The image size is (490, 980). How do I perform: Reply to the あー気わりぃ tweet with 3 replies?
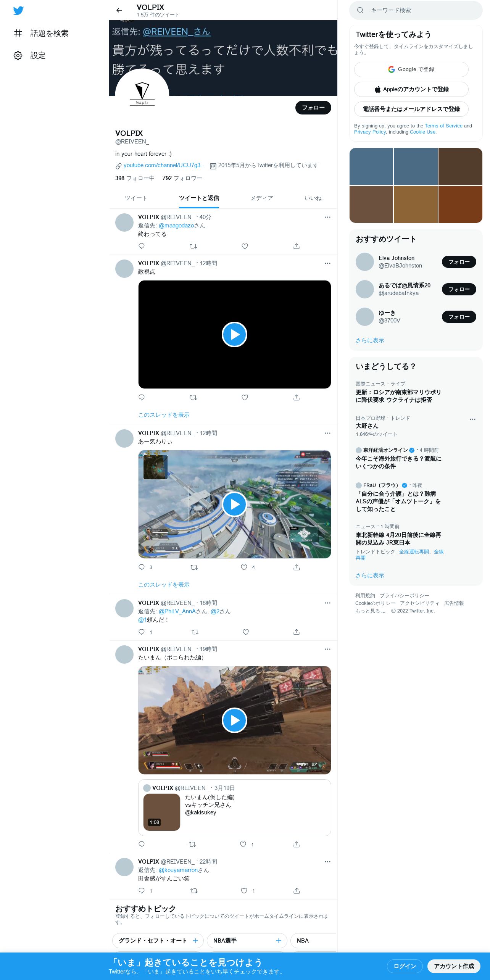(145, 567)
